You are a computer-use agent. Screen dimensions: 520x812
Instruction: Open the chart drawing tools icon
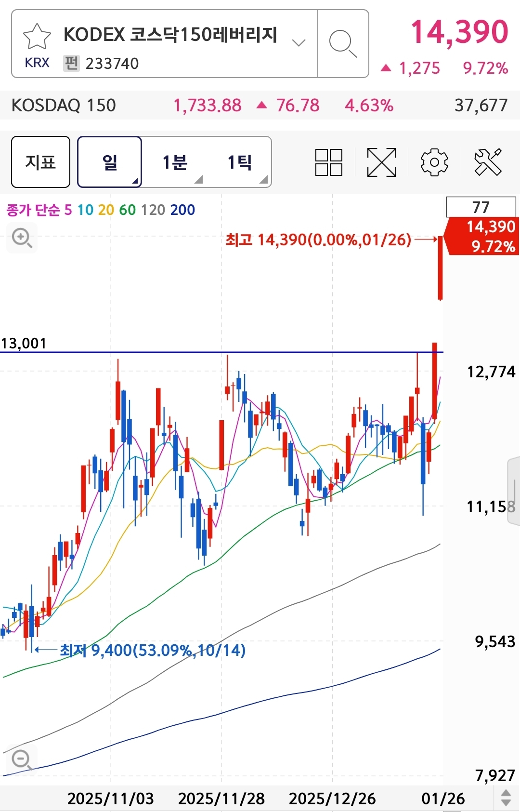point(488,162)
